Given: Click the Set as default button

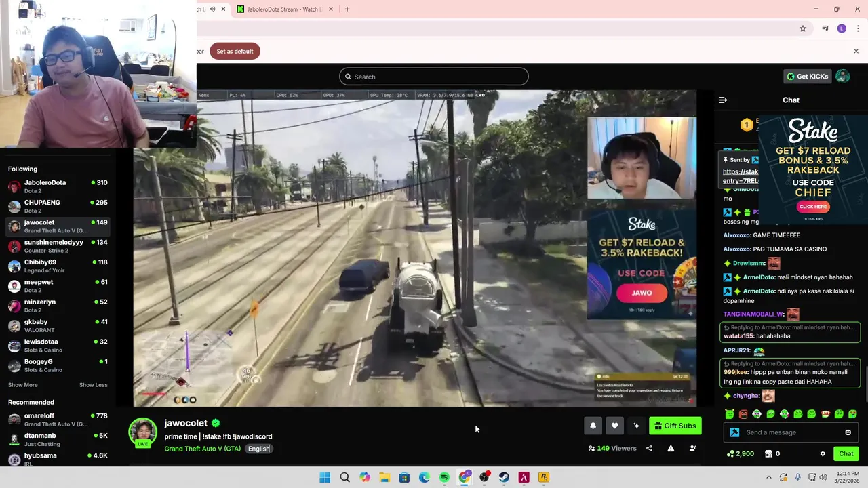Looking at the screenshot, I should pyautogui.click(x=235, y=51).
